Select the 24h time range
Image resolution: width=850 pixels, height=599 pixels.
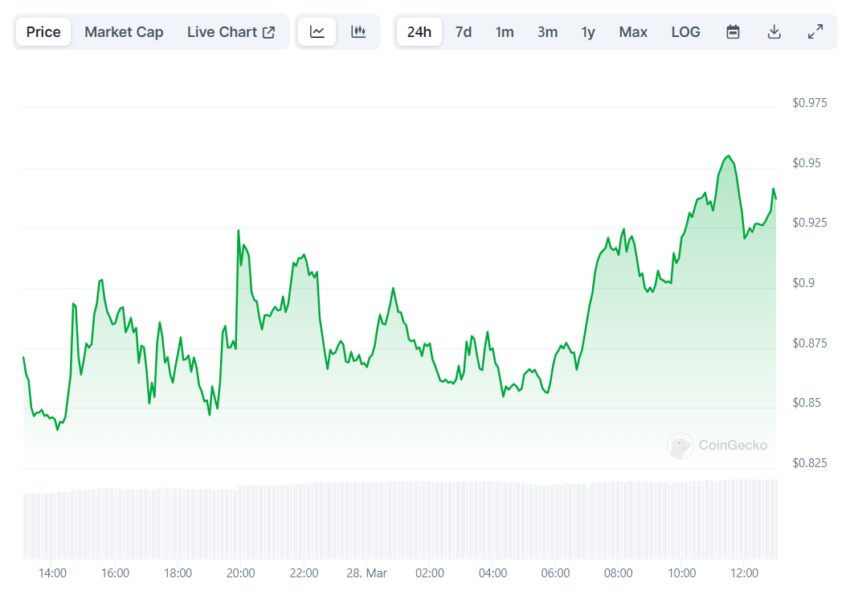pyautogui.click(x=419, y=32)
